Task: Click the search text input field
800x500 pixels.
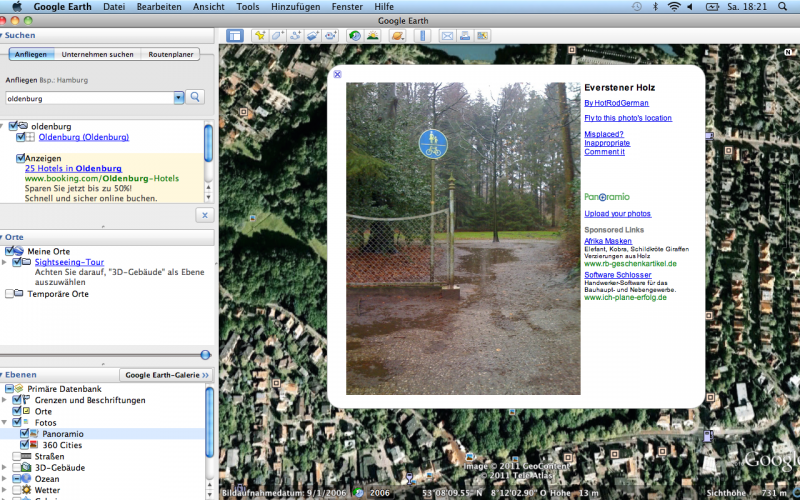Action: click(x=88, y=98)
